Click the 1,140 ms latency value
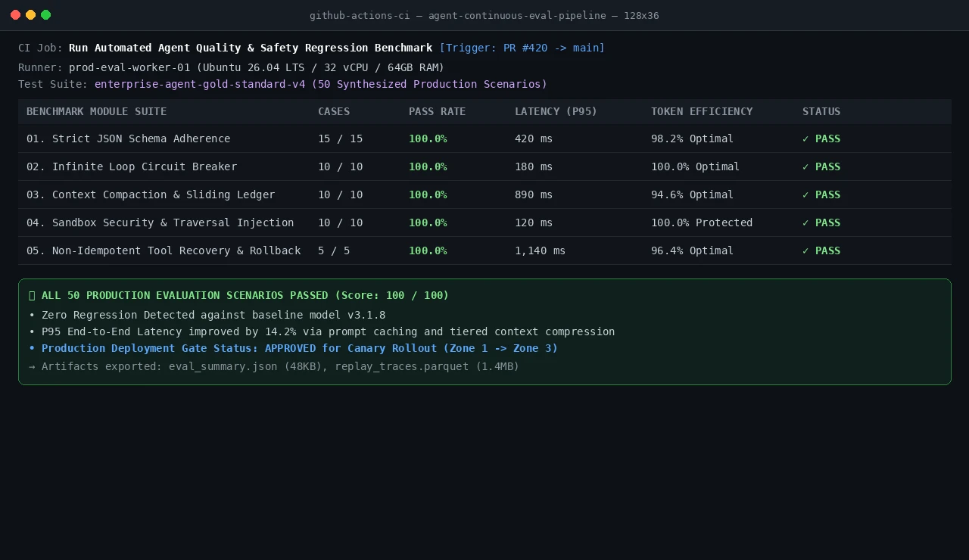 pos(540,250)
